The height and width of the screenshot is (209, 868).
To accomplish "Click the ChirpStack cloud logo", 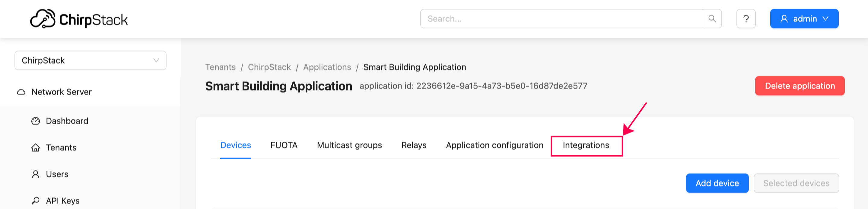I will coord(43,19).
